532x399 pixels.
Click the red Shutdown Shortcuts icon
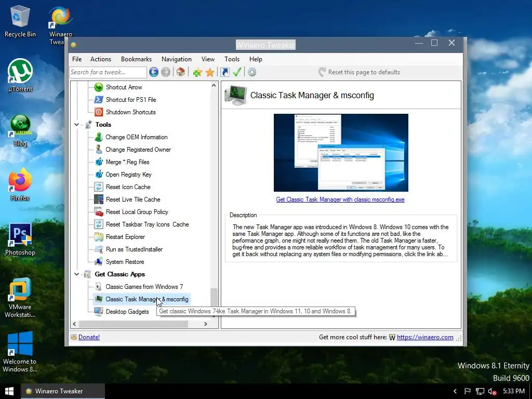(99, 112)
